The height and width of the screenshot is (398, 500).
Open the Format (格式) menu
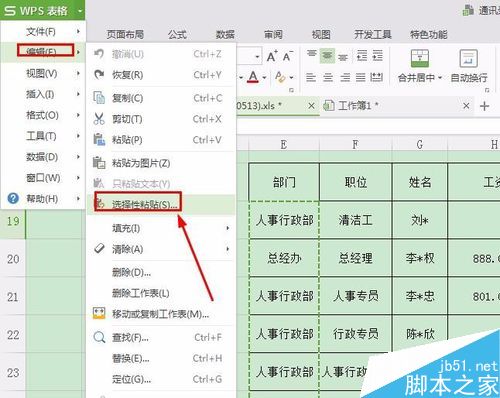point(42,115)
